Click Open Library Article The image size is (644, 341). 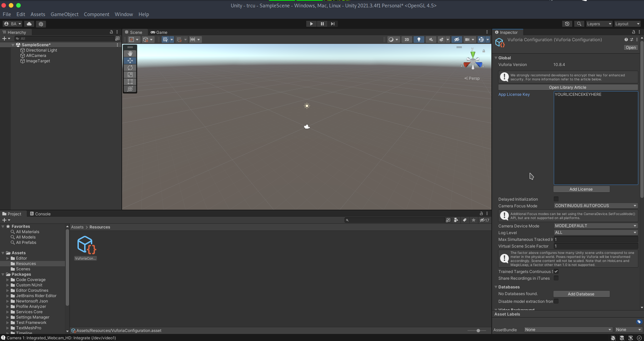(x=568, y=87)
